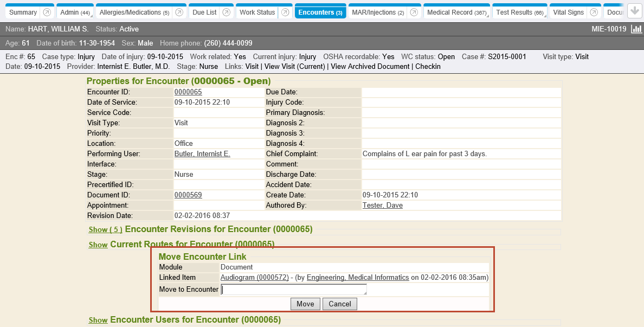Show the Encounter Revisions section
This screenshot has width=644, height=327.
tap(105, 229)
